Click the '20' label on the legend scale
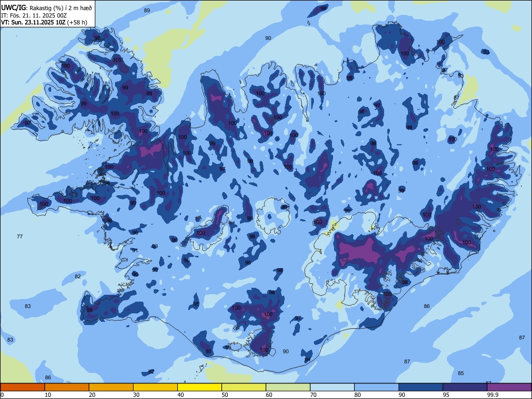The width and height of the screenshot is (532, 399). click(92, 395)
